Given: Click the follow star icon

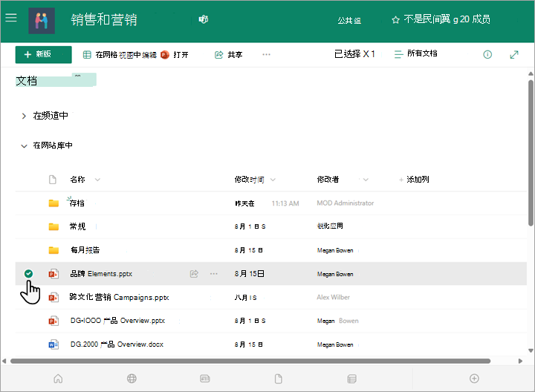Looking at the screenshot, I should [395, 20].
